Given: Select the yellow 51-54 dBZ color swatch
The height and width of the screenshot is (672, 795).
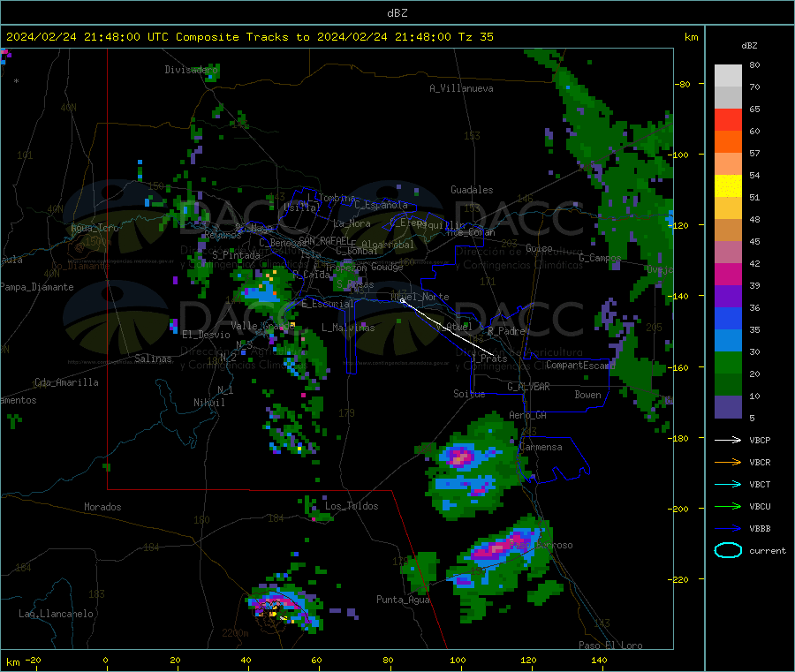Looking at the screenshot, I should (728, 186).
